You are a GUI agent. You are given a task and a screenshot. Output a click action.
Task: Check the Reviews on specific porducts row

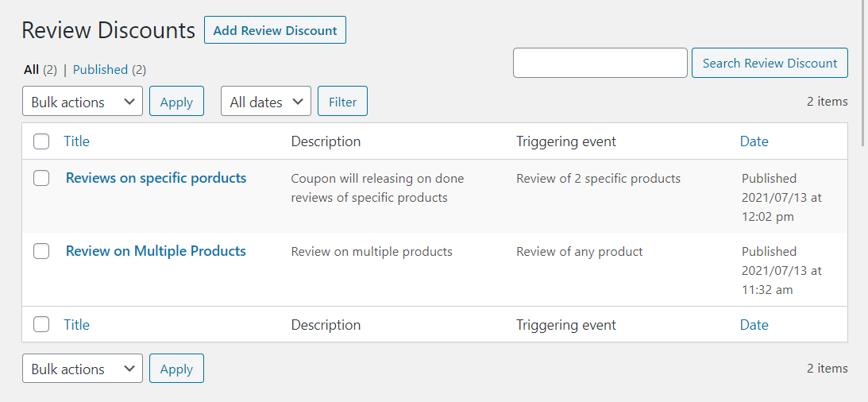[x=41, y=178]
